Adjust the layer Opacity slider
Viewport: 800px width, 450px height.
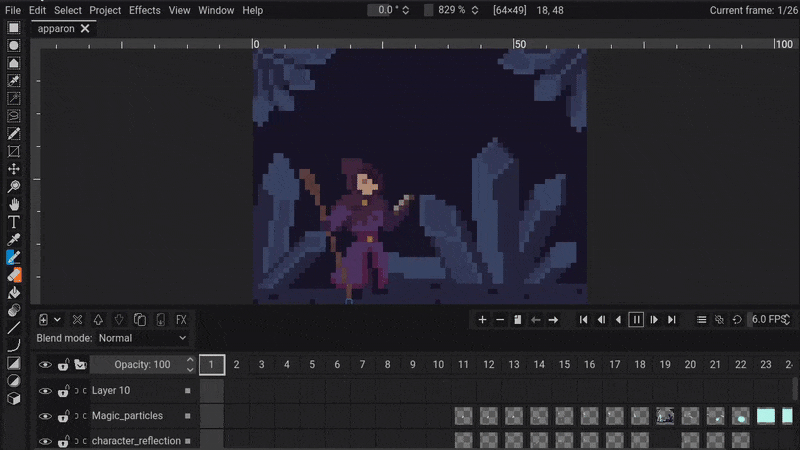pyautogui.click(x=142, y=365)
